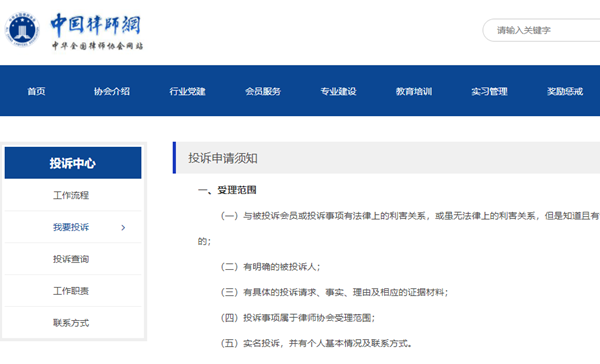Click the subtitle 中华全国律师协会网站

98,46
